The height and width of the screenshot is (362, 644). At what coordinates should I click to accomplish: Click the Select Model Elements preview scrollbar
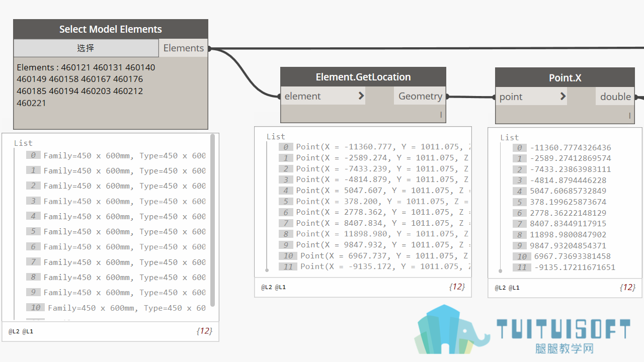[212, 220]
